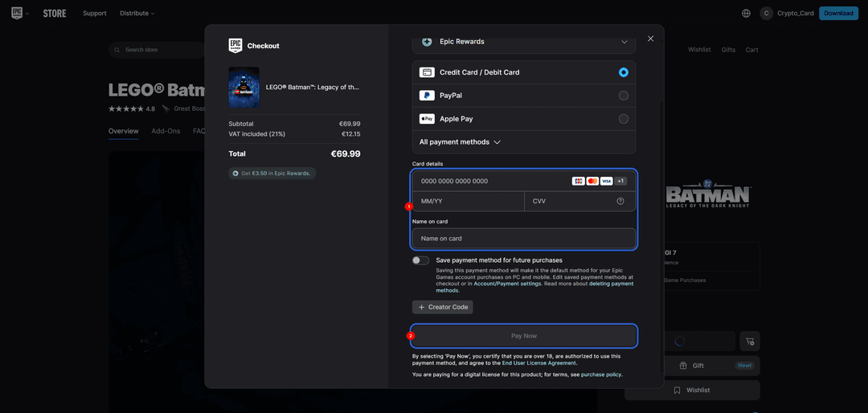The width and height of the screenshot is (868, 413).
Task: Open the language globe icon
Action: coord(746,14)
